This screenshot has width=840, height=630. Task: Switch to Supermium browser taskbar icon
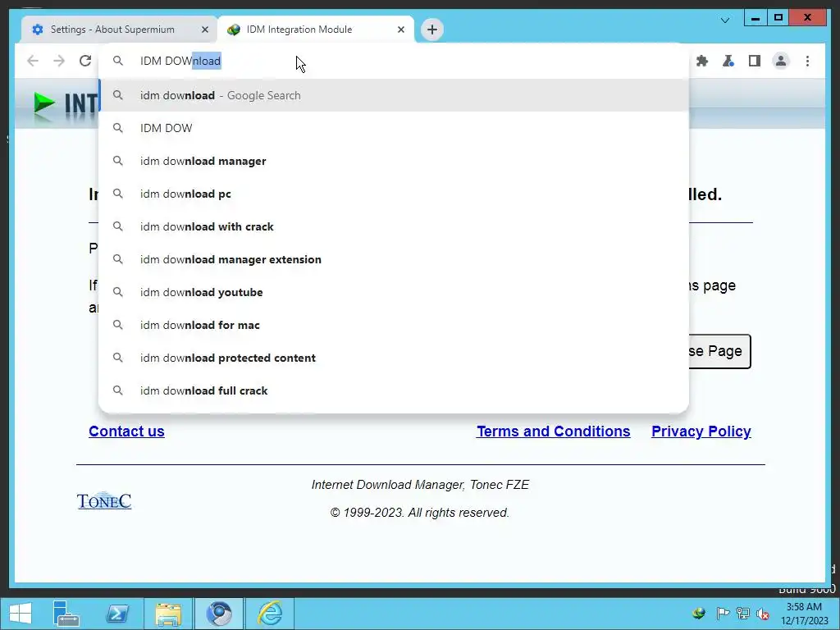pos(219,614)
